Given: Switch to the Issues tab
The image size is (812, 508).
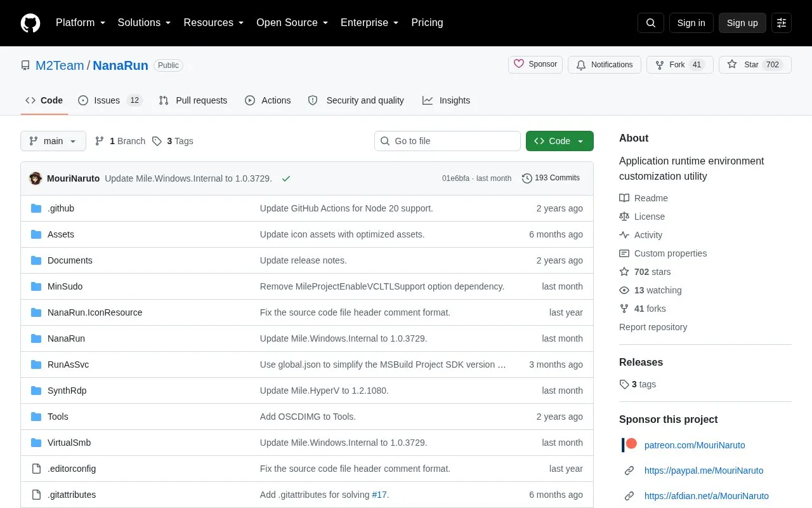Looking at the screenshot, I should [x=110, y=100].
